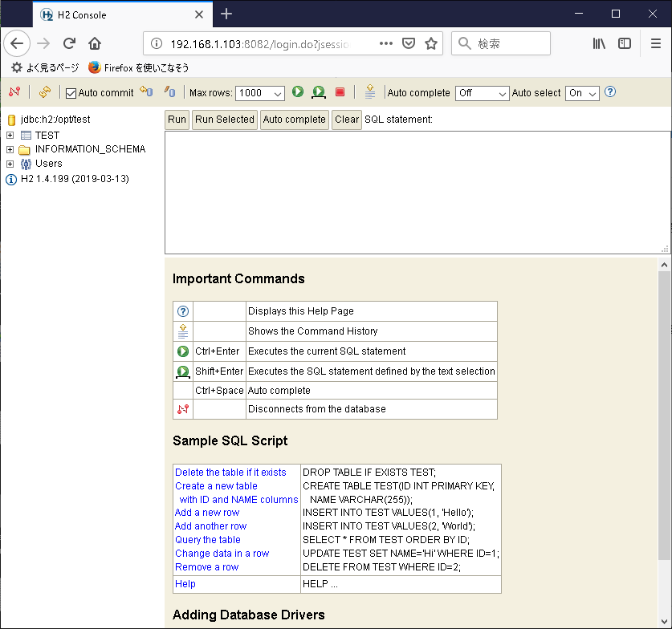Execute the current SQL statement icon
The width and height of the screenshot is (672, 629).
pyautogui.click(x=297, y=92)
